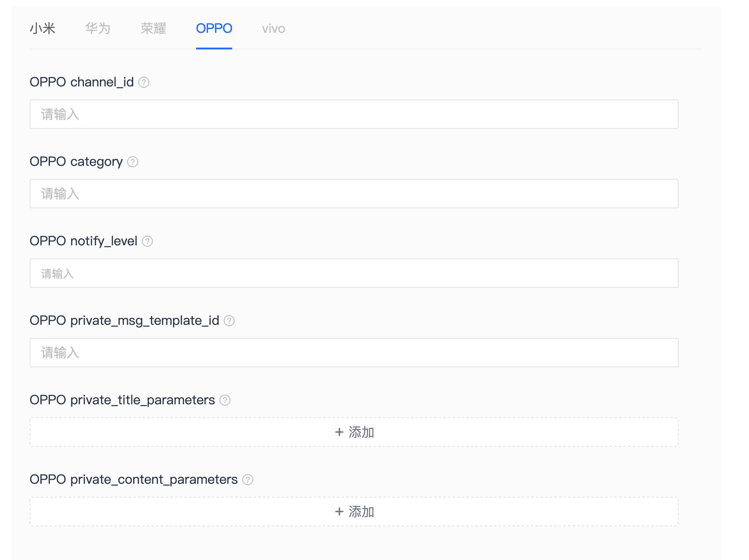Click help icon beside OPPO private_content_parameters
Screen dimensions: 749x560
248,480
